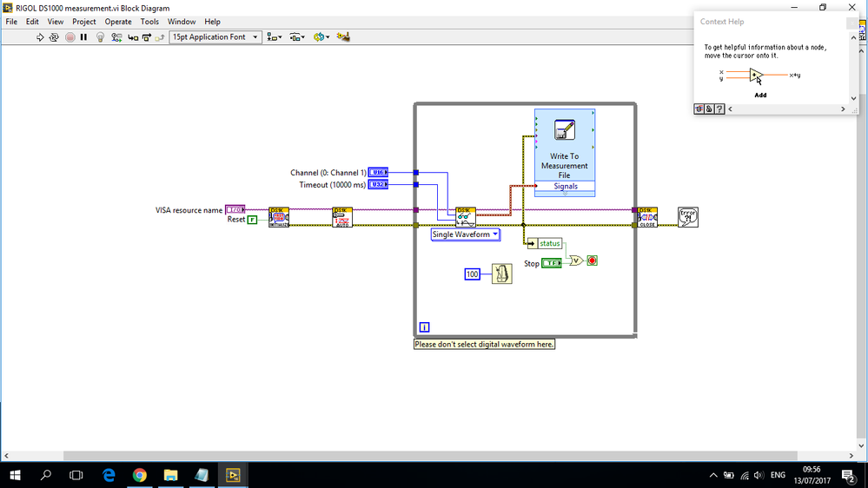The image size is (868, 488).
Task: Toggle the Reset false boolean constant
Action: point(252,220)
